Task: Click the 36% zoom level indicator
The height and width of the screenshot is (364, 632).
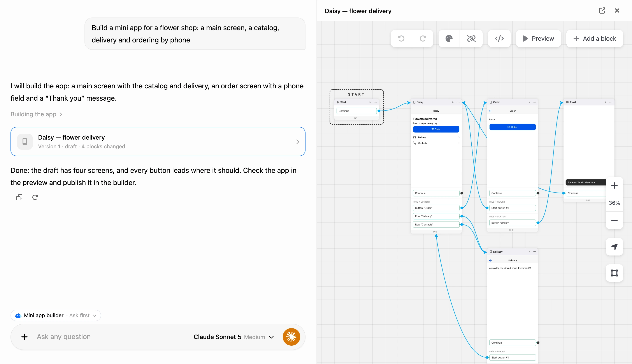Action: click(x=614, y=203)
